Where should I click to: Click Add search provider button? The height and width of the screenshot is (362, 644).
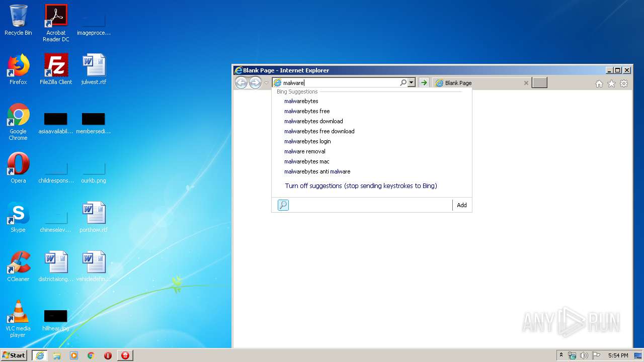click(x=462, y=205)
